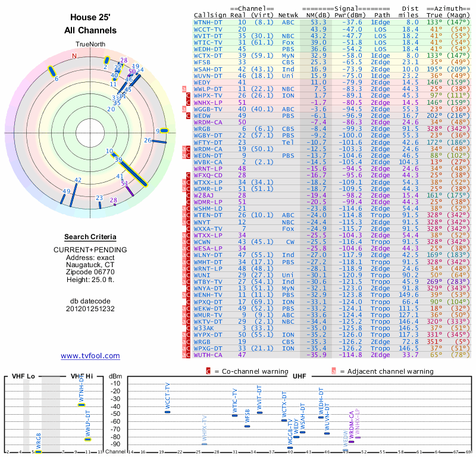This screenshot has width=476, height=457.
Task: Click the 'House 25'' title
Action: [90, 17]
